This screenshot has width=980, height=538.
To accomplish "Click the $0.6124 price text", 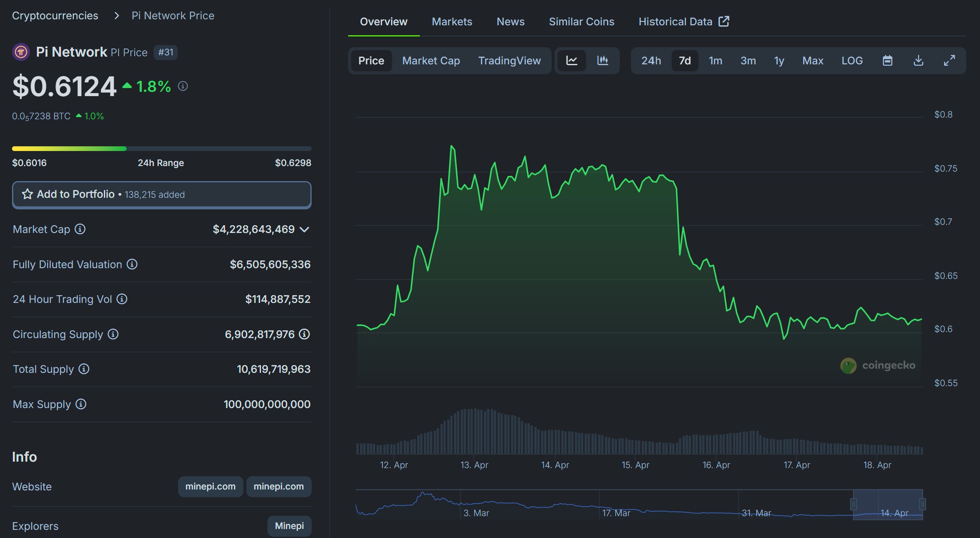I will pyautogui.click(x=64, y=86).
